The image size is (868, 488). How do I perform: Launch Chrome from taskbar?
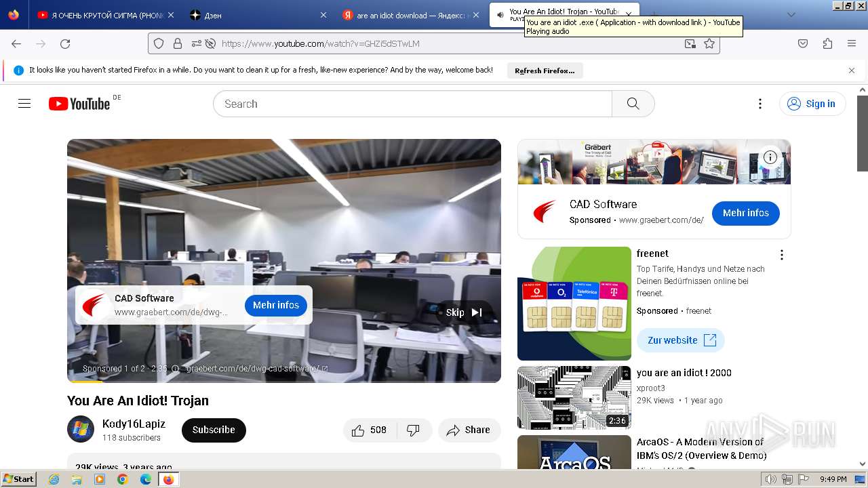(x=123, y=479)
